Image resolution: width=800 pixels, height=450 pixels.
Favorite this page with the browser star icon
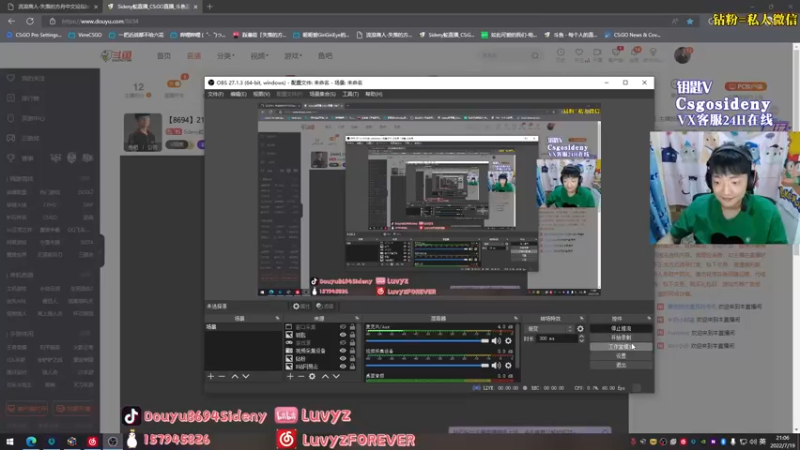[690, 21]
